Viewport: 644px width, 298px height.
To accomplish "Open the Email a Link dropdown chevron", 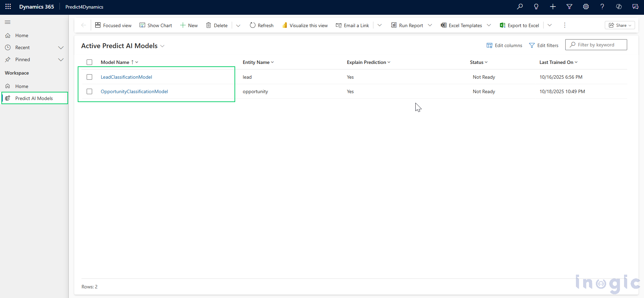I will tap(380, 25).
